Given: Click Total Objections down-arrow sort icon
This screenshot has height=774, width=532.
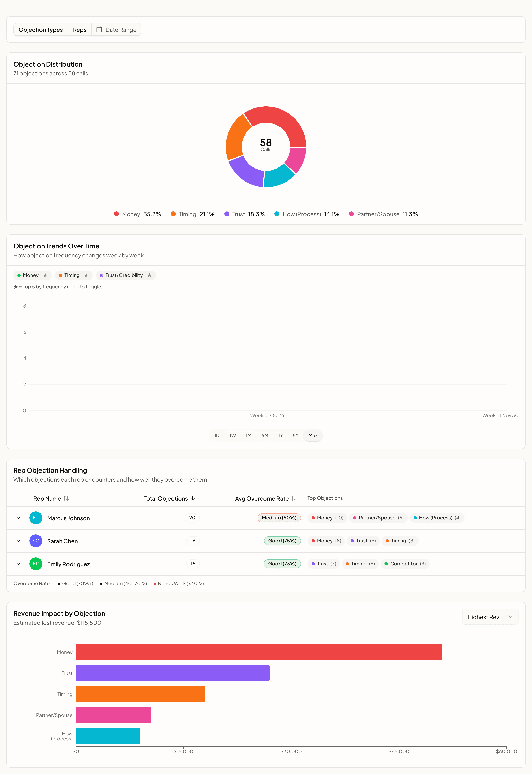Looking at the screenshot, I should pos(193,498).
